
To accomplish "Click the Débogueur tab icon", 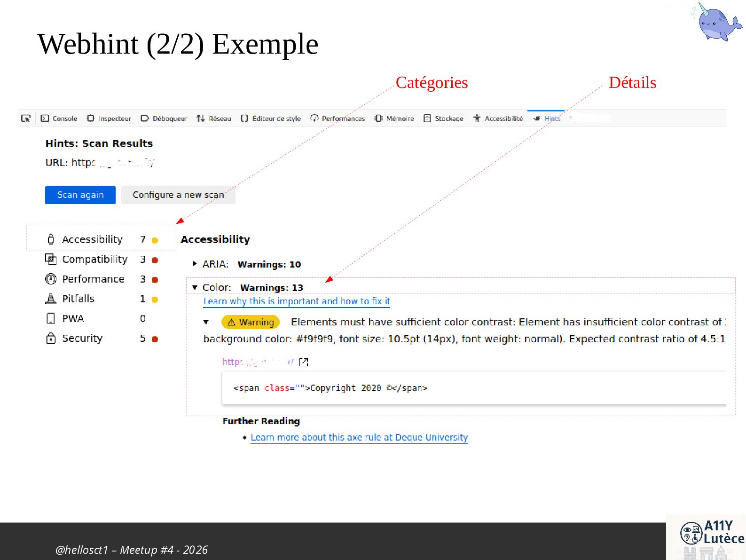I will (145, 118).
